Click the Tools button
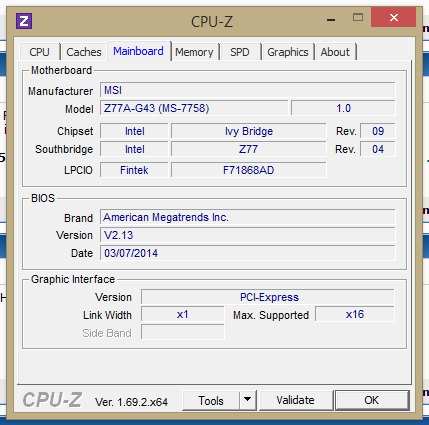 pos(211,400)
